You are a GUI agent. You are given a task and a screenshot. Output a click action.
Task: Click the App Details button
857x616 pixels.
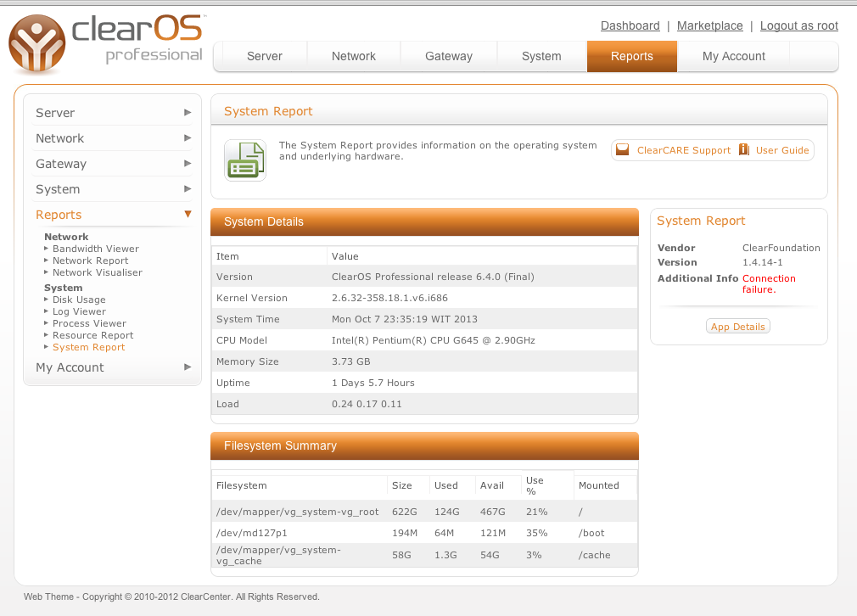point(738,327)
